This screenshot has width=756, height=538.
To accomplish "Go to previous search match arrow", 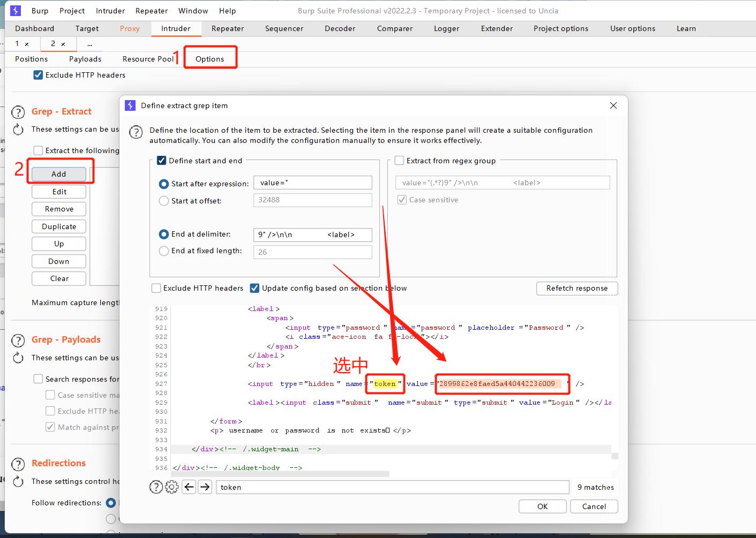I will [x=189, y=487].
